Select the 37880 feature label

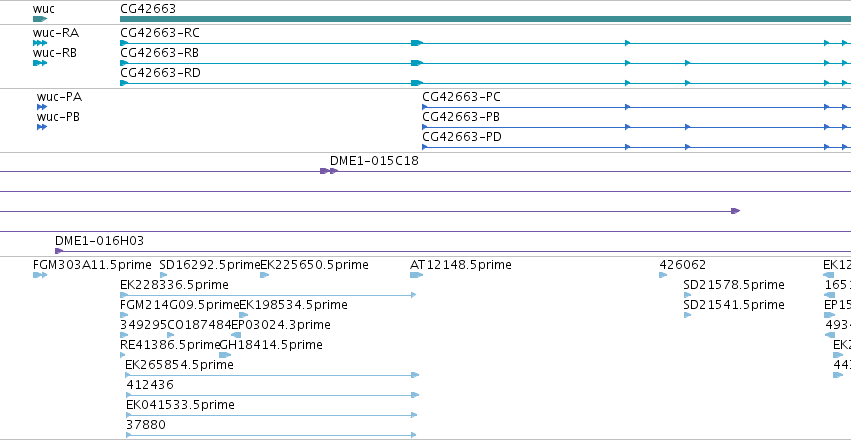tap(146, 425)
